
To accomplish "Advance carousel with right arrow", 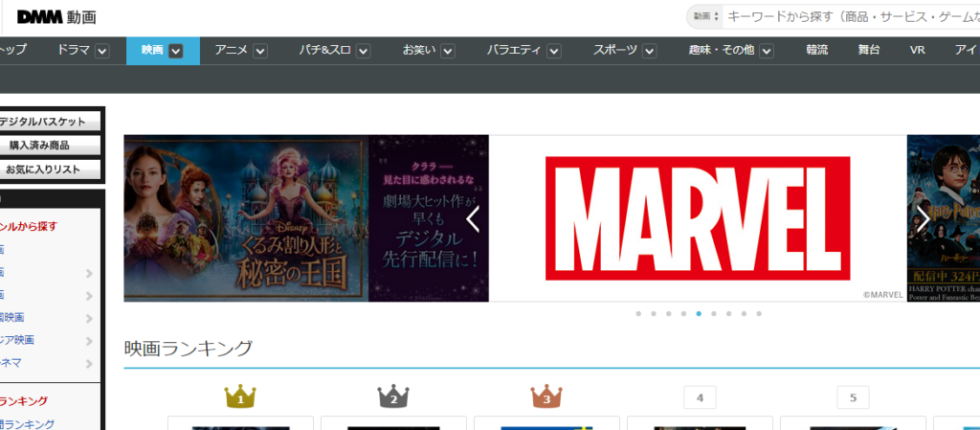I will (923, 219).
